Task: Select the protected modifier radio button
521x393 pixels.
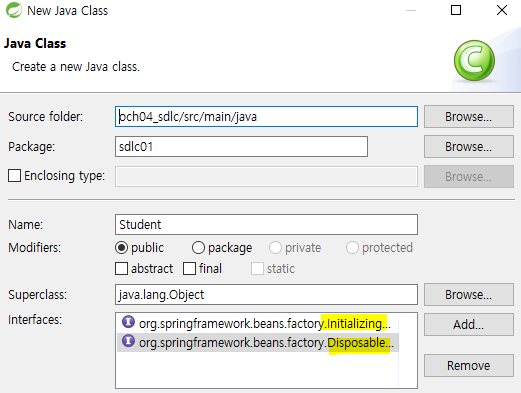Action: click(x=352, y=248)
